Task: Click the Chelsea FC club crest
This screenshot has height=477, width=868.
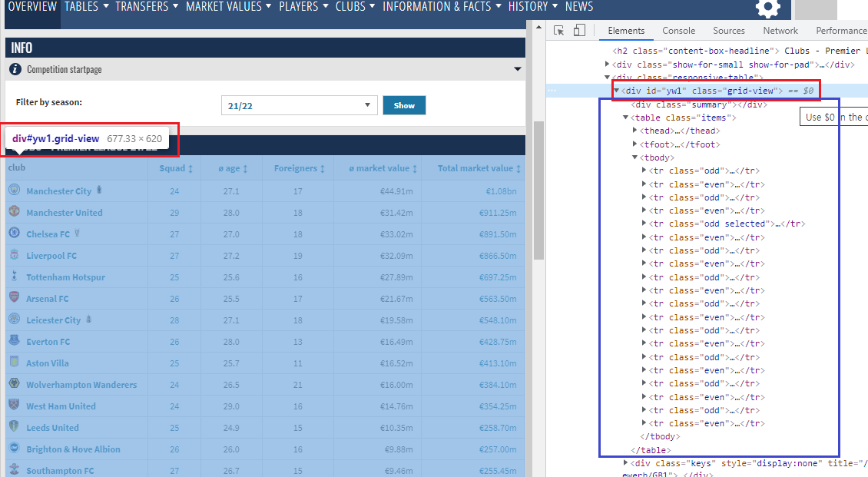Action: point(15,233)
